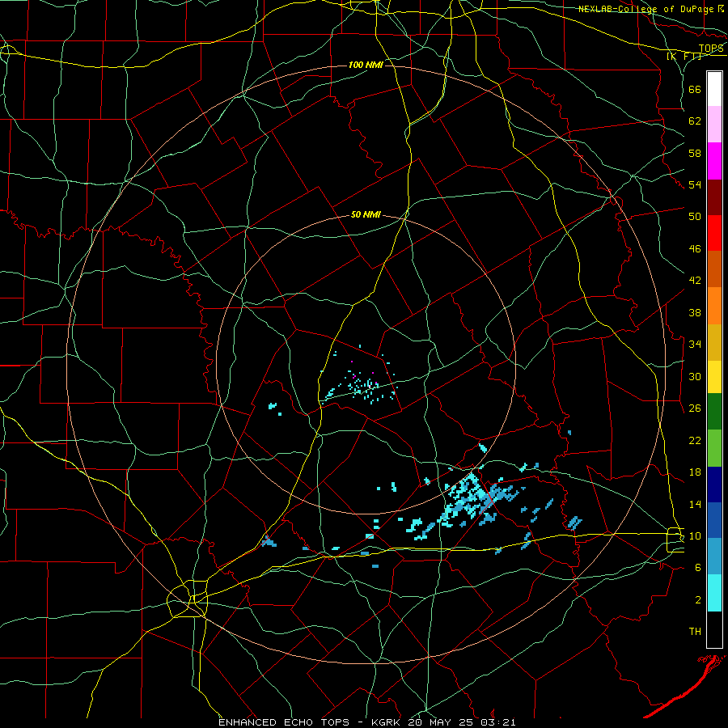Click the 62 legend value label
This screenshot has width=728, height=728.
coord(695,121)
